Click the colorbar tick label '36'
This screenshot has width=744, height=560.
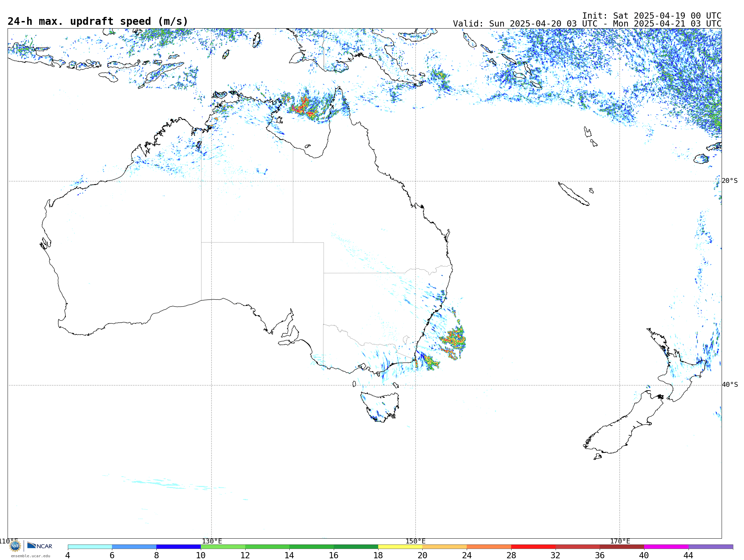coord(600,556)
